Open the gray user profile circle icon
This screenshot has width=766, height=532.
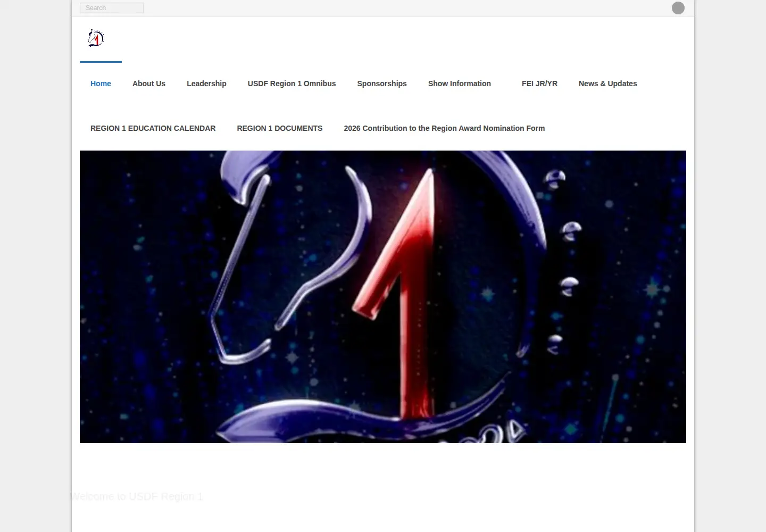(x=678, y=8)
